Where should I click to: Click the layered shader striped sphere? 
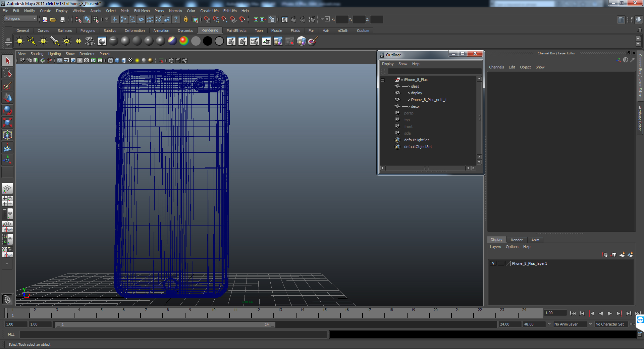coord(172,41)
